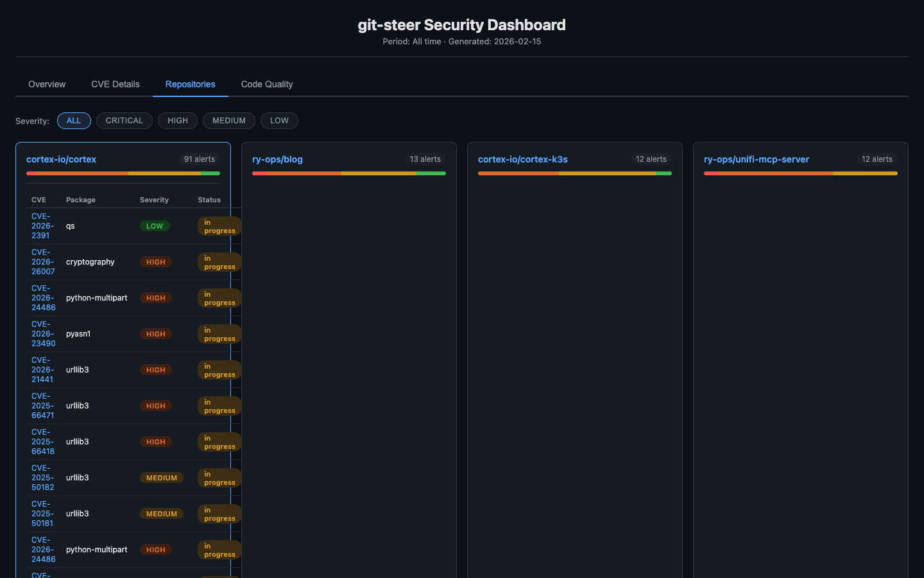Open the CVE Details tab

(x=116, y=84)
